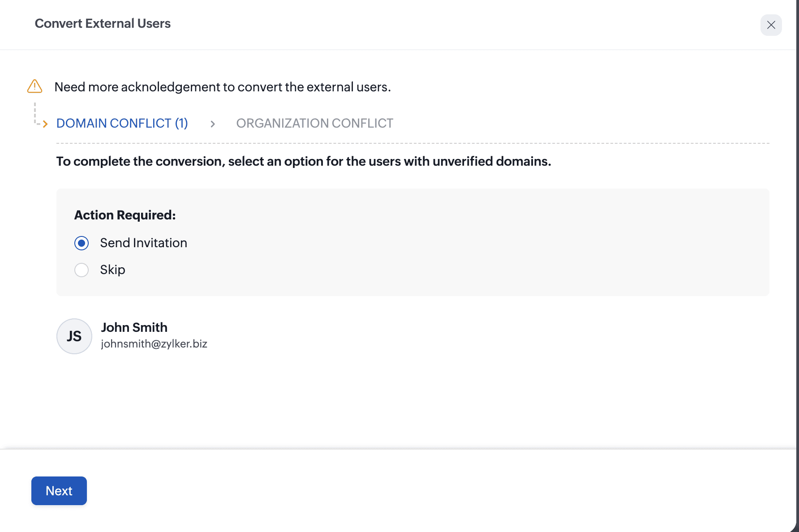Screen dimensions: 799x532
Task: Click the orange arrow before Domain Conflict
Action: 45,124
